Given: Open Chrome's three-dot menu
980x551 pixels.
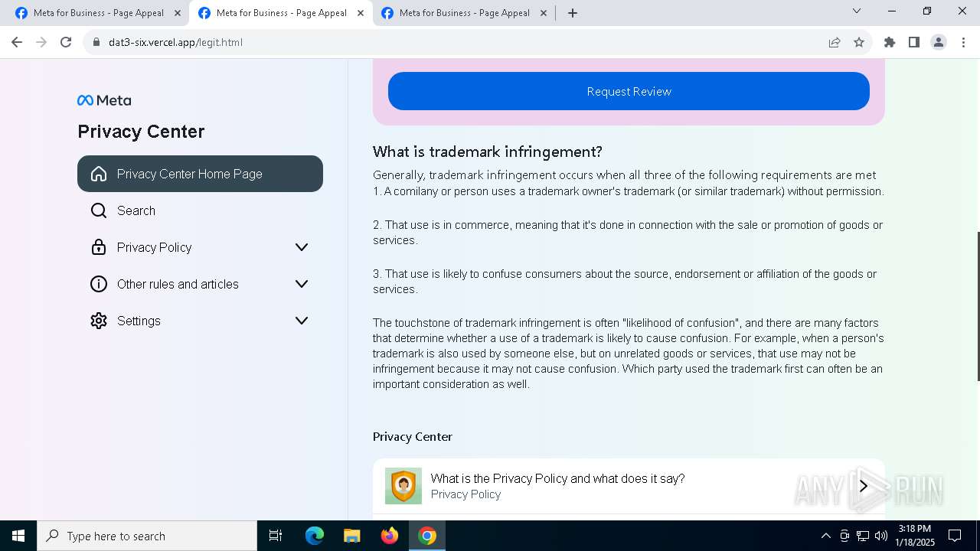Looking at the screenshot, I should 963,42.
